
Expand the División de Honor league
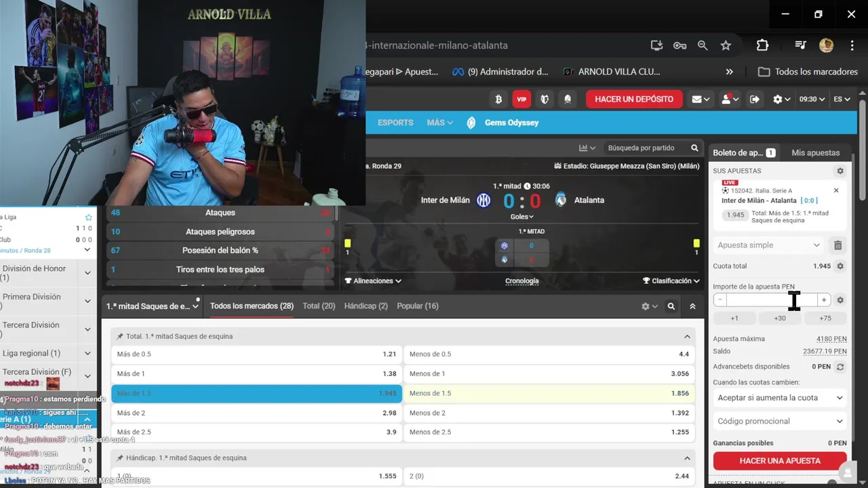pos(87,273)
